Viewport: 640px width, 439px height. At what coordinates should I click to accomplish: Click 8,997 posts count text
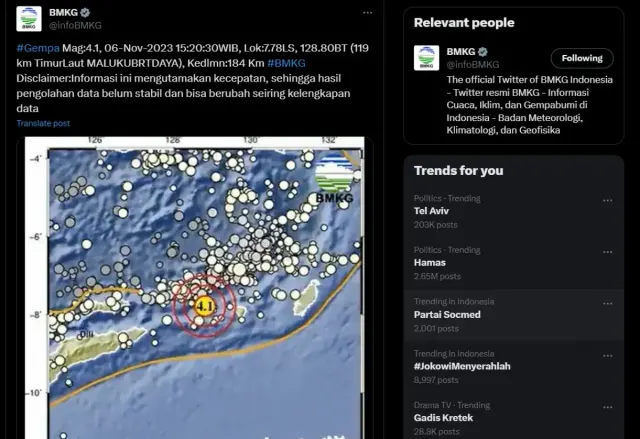tap(436, 380)
